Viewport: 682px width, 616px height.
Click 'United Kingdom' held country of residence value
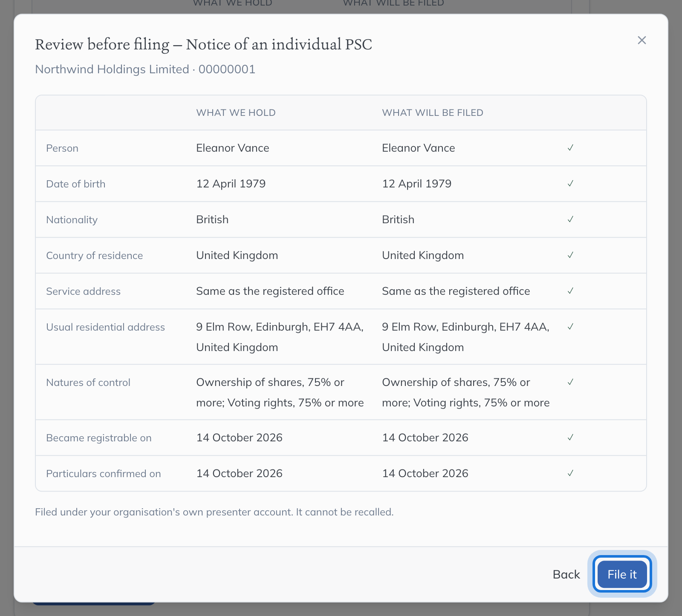(x=237, y=255)
